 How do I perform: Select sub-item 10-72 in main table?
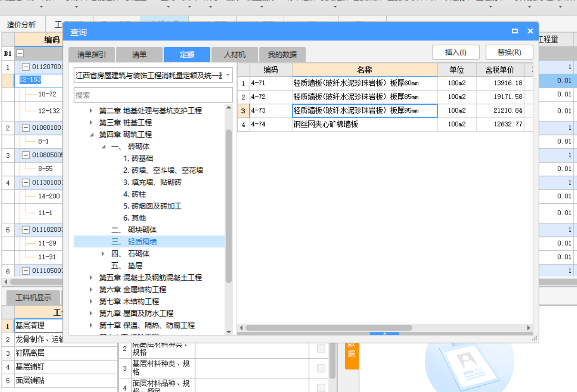click(47, 94)
